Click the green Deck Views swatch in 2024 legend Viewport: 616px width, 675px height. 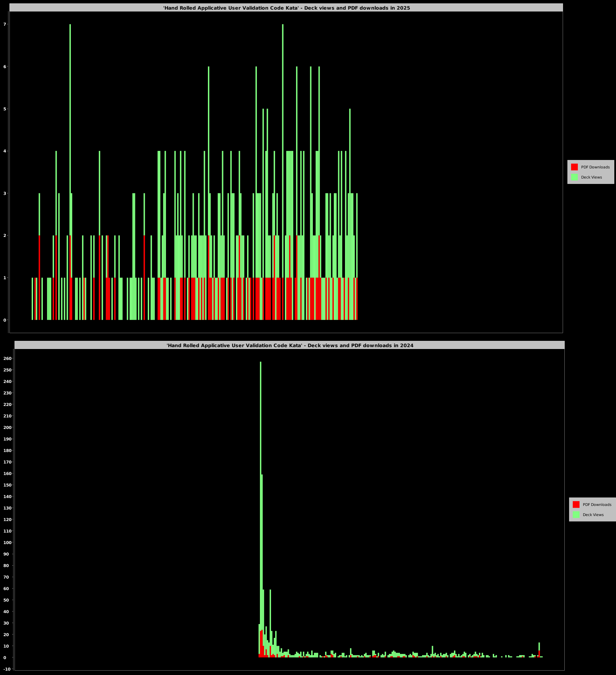[x=576, y=515]
